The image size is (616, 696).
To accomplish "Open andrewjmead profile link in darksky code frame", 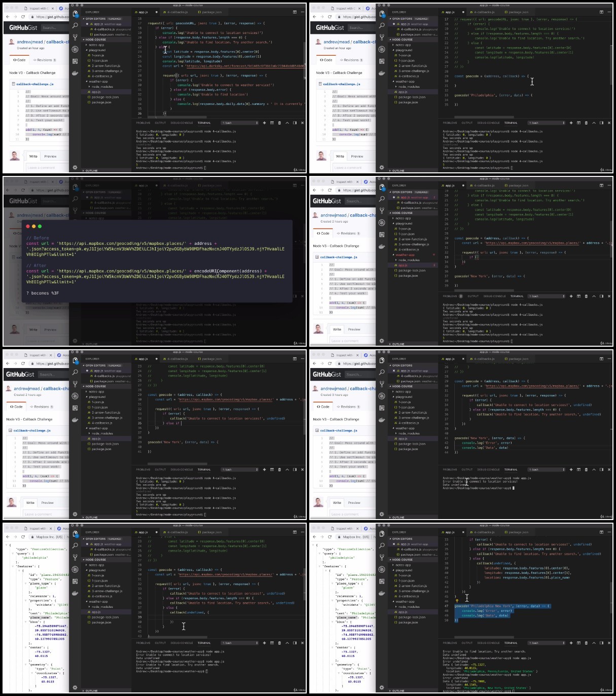I will (x=30, y=42).
